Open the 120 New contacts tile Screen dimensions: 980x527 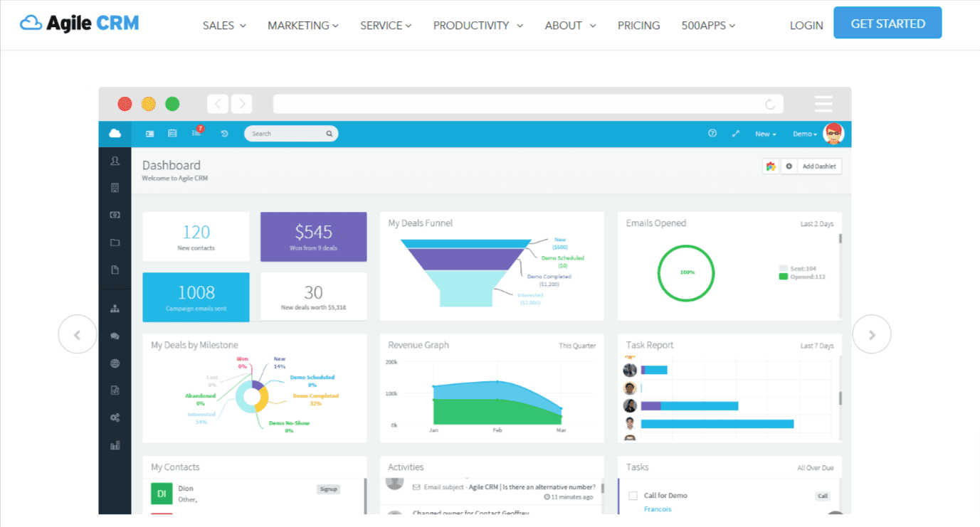click(196, 237)
